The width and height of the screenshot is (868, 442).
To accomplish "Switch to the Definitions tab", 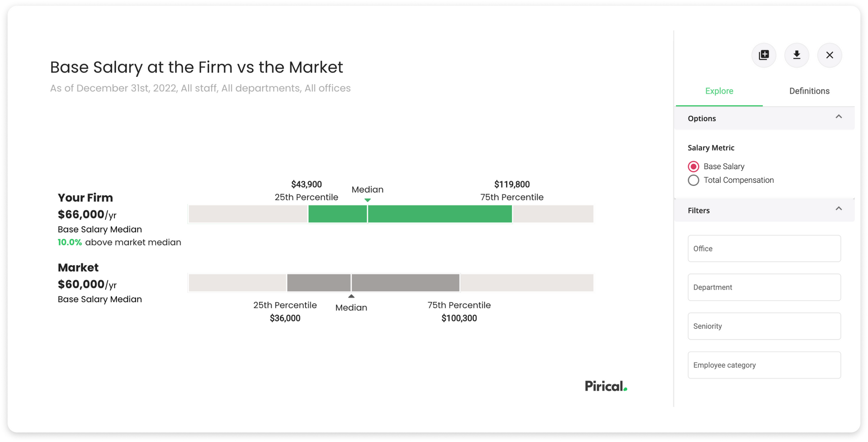I will (809, 91).
